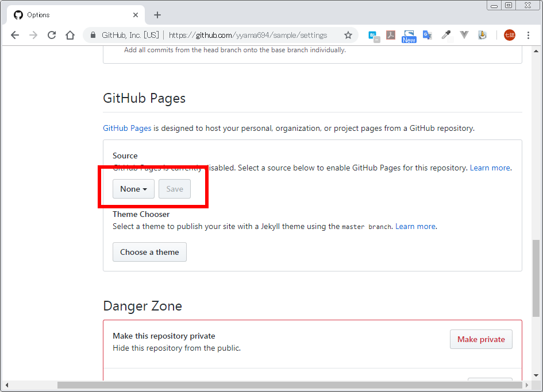
Task: Activate the eyedropper color picker extension
Action: [x=446, y=35]
